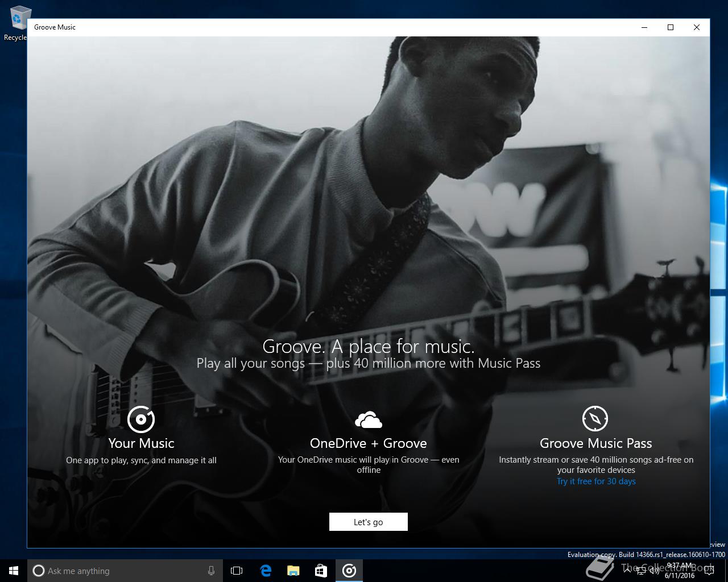Open the Action Center notifications icon
Viewport: 728px width, 582px height.
(709, 571)
